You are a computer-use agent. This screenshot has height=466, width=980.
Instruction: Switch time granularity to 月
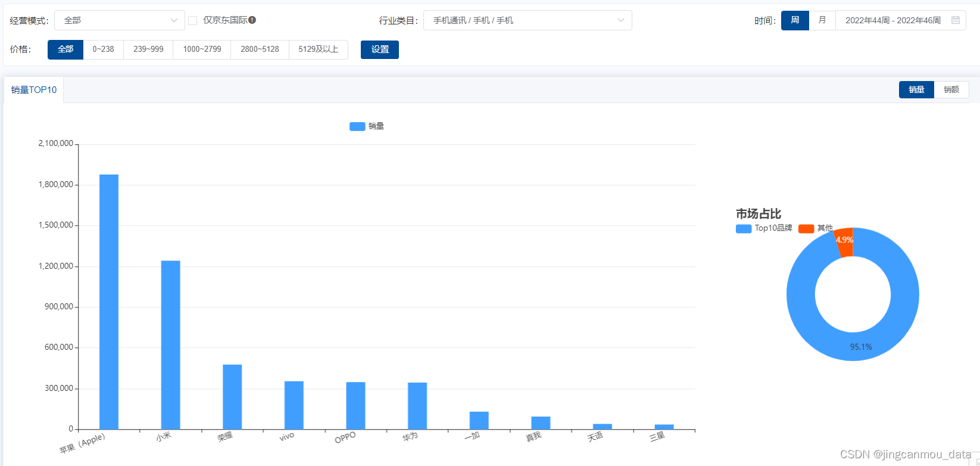click(822, 20)
